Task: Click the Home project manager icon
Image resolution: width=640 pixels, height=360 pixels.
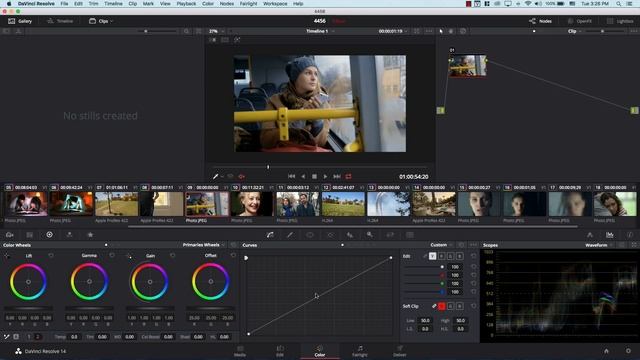Action: (606, 351)
